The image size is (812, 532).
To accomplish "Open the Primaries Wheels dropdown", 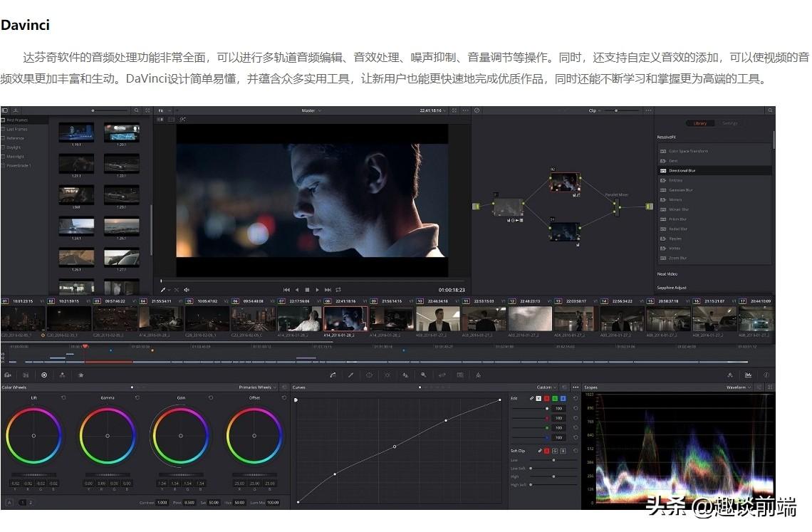I will (x=257, y=387).
